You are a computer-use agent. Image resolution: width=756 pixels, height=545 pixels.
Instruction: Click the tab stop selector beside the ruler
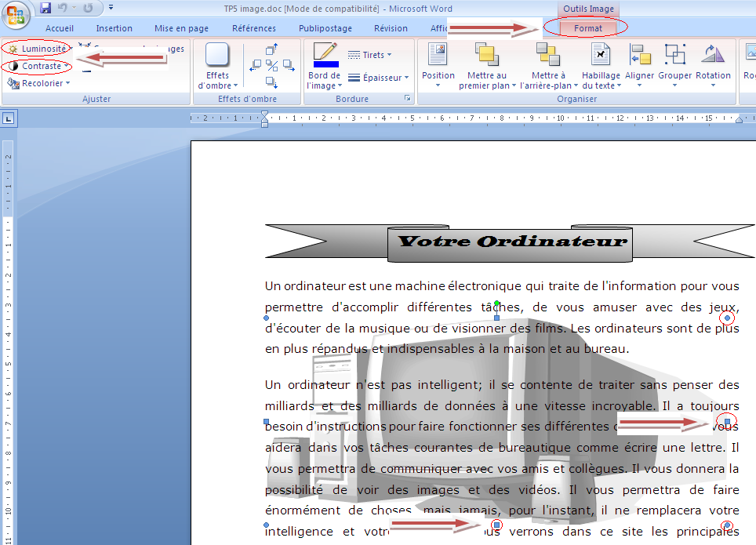[x=8, y=118]
